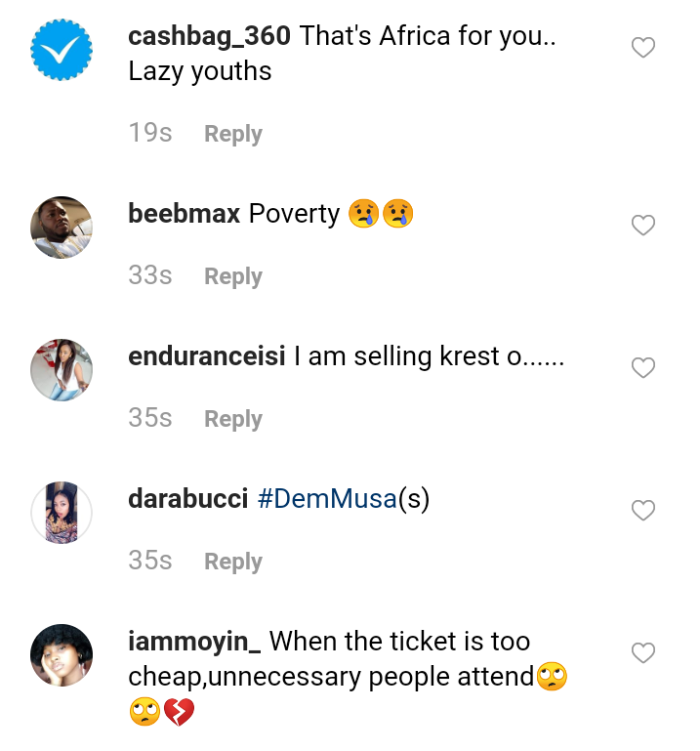
Task: View beebmax's profile picture
Action: [x=62, y=228]
